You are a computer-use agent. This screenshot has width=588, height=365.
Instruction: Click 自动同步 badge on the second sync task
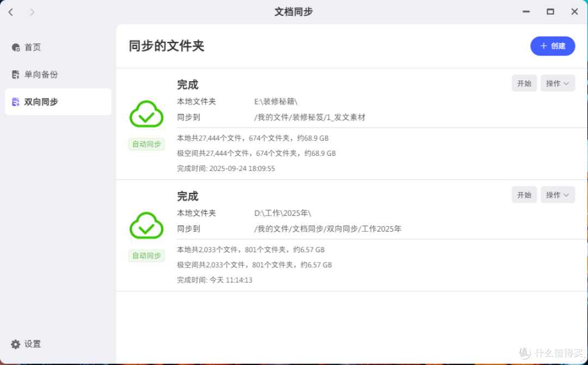coord(146,255)
